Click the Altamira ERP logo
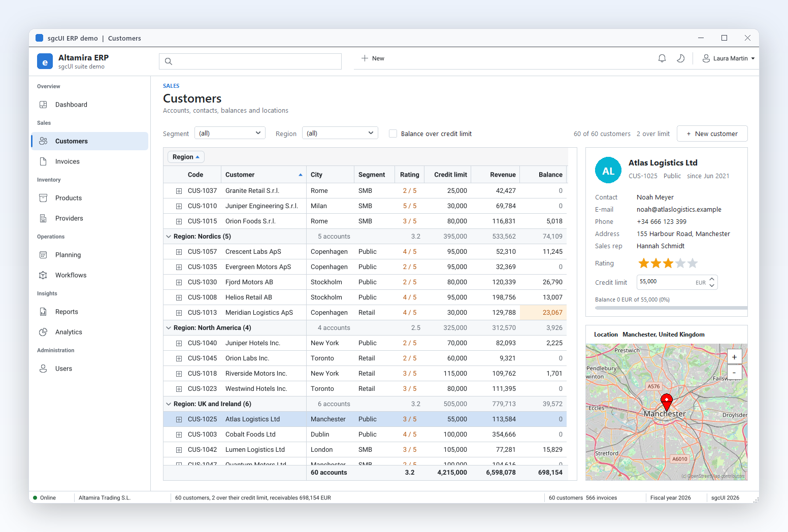Viewport: 788px width, 532px height. point(45,61)
